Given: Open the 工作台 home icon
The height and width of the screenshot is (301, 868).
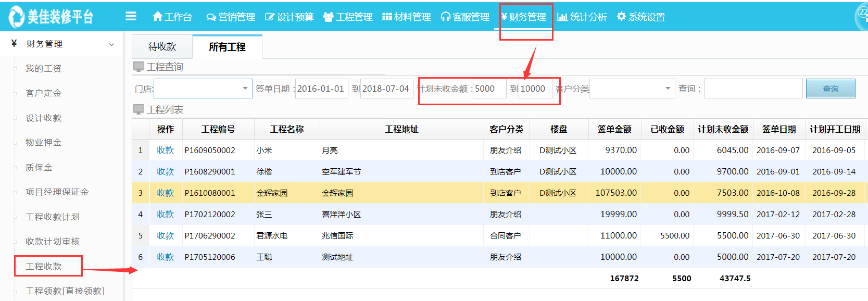Looking at the screenshot, I should (x=158, y=17).
